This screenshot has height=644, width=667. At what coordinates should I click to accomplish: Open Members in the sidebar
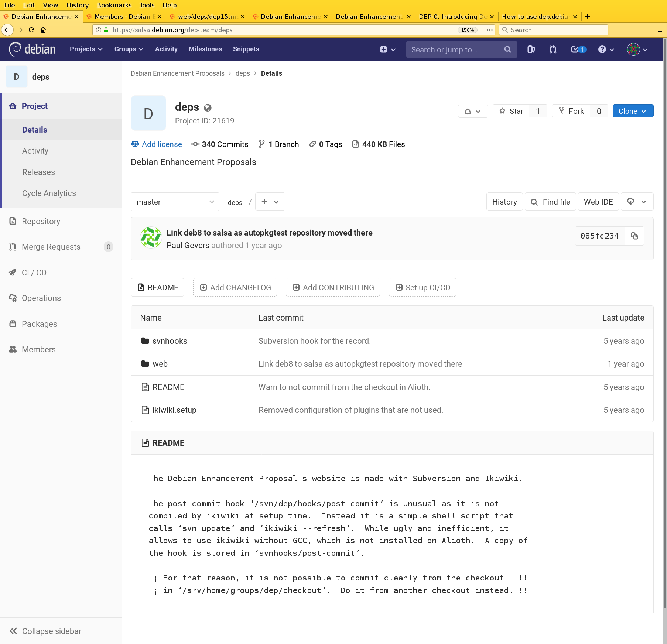[x=38, y=349]
